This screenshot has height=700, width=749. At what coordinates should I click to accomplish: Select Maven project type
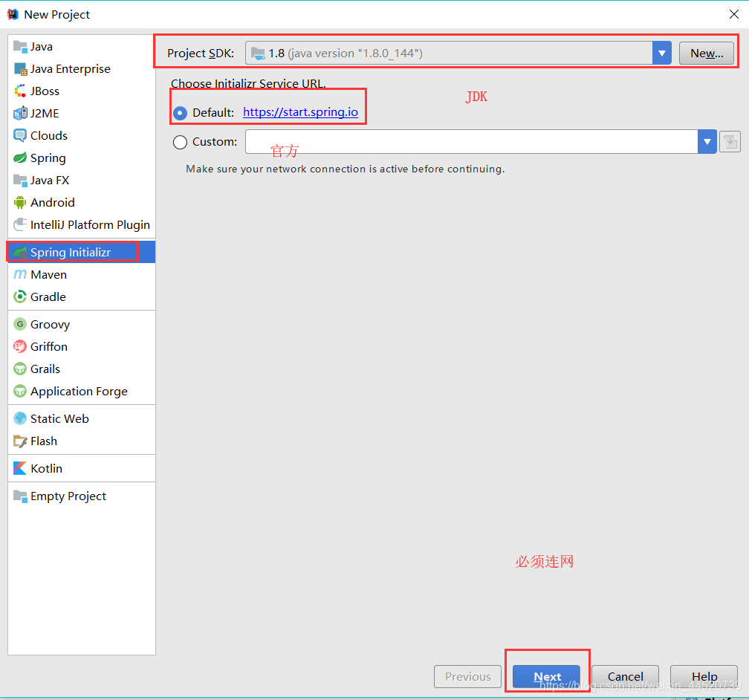82,275
